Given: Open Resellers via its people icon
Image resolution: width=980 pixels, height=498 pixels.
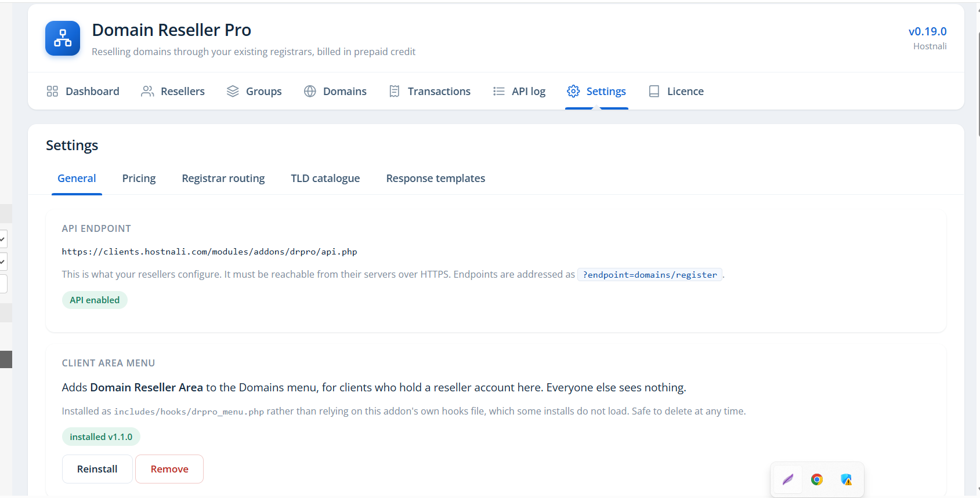Looking at the screenshot, I should [x=147, y=91].
